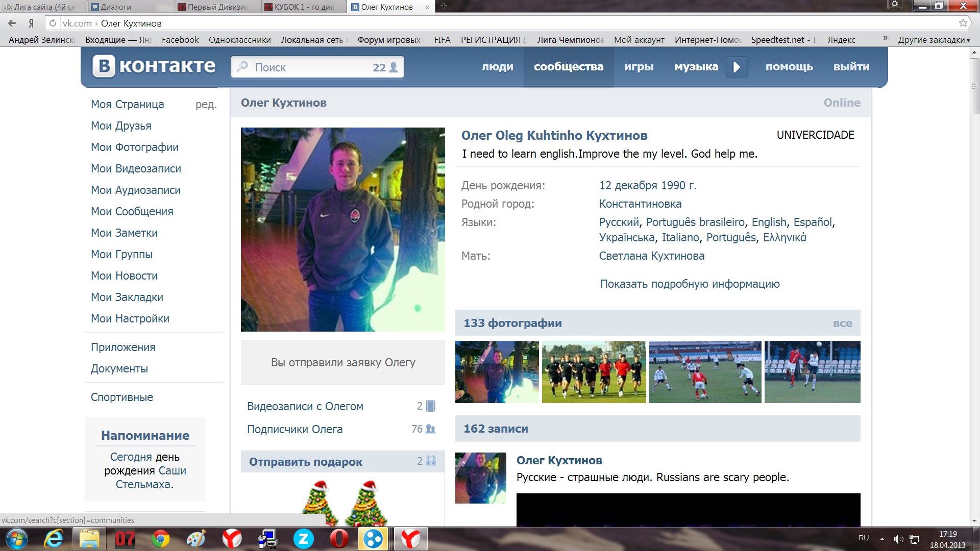Image resolution: width=980 pixels, height=551 pixels.
Task: Open the football team photo thumbnail
Action: (594, 372)
